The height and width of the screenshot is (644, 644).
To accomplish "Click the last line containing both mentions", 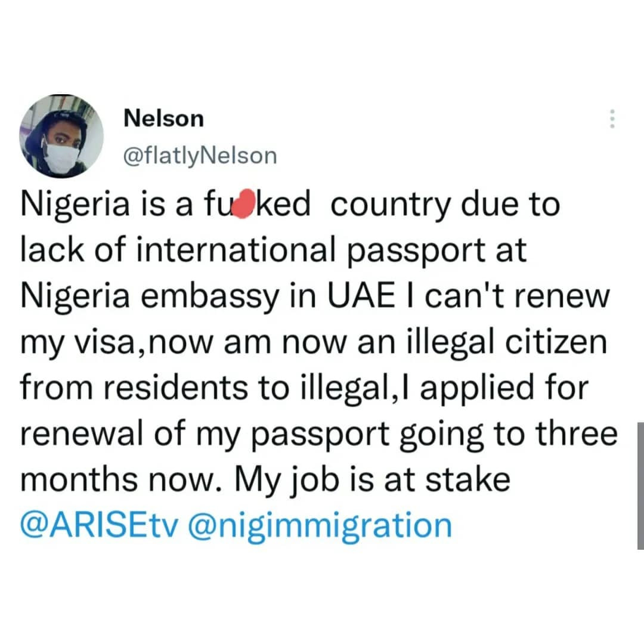I will pyautogui.click(x=233, y=524).
